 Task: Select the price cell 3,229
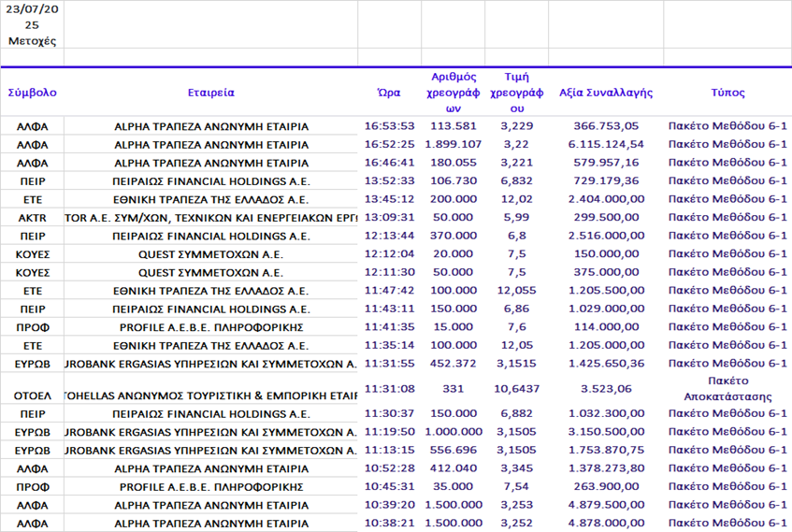pyautogui.click(x=517, y=126)
